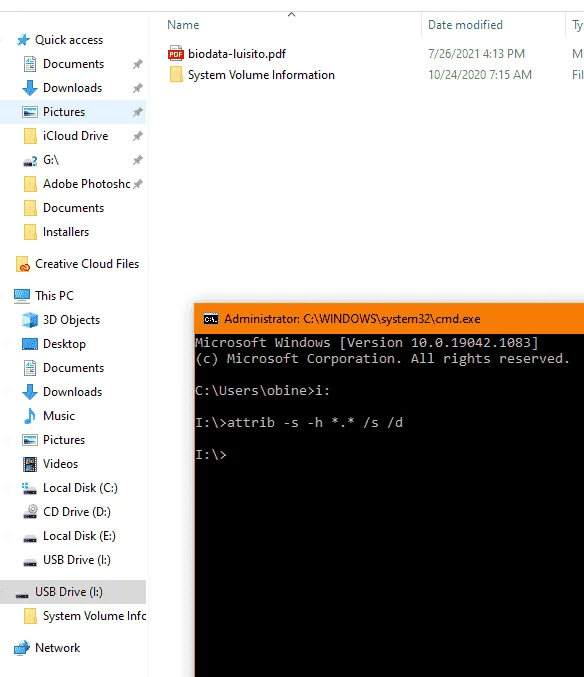Open Creative Cloud Files
The height and width of the screenshot is (677, 584).
click(x=87, y=264)
